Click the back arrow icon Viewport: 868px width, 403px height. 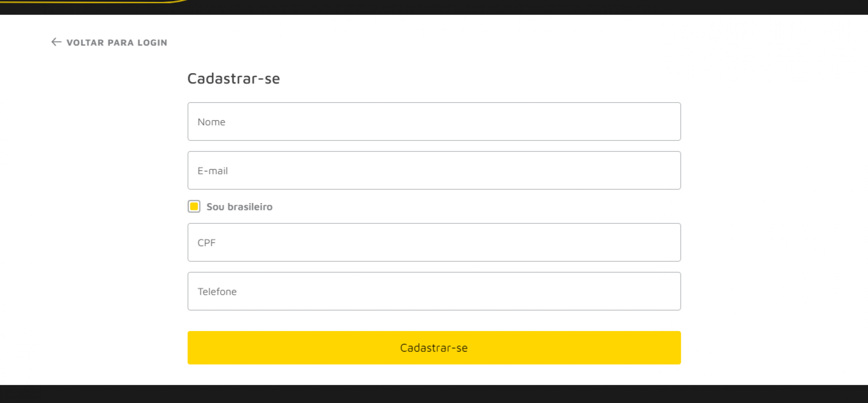[56, 42]
